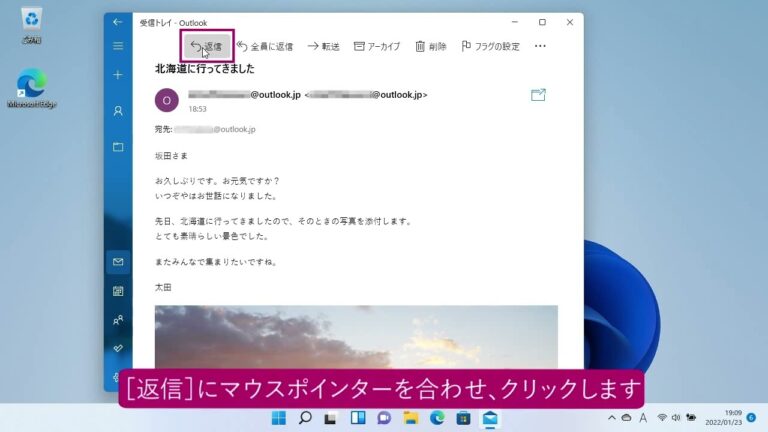Toggle the IME input mode 'A'

(643, 418)
